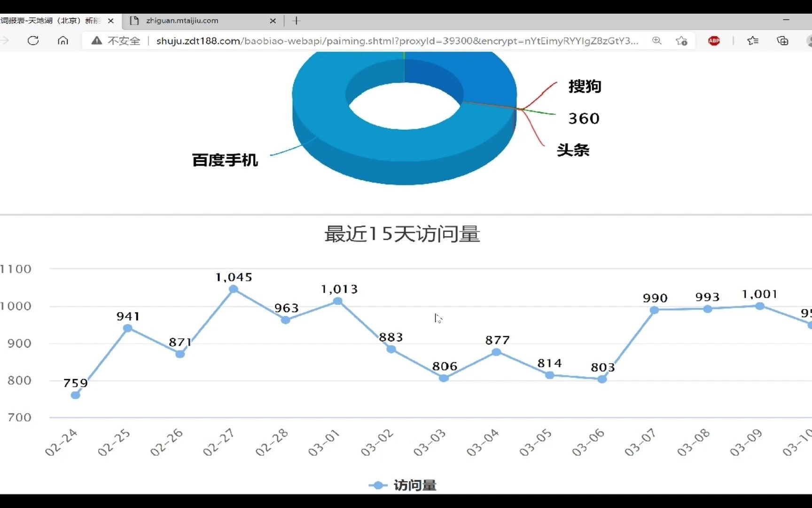The width and height of the screenshot is (812, 508).
Task: Click the 03-09 data point valued 1,001
Action: tap(760, 306)
